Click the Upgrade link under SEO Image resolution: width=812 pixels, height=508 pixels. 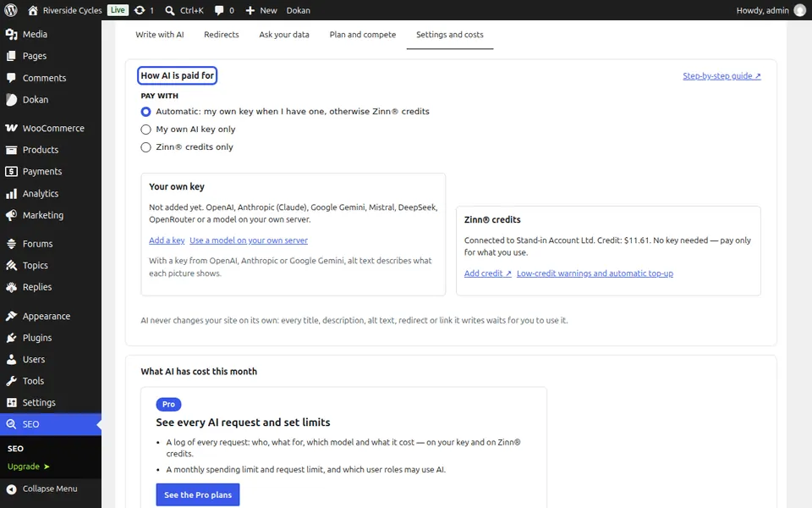[x=29, y=467]
